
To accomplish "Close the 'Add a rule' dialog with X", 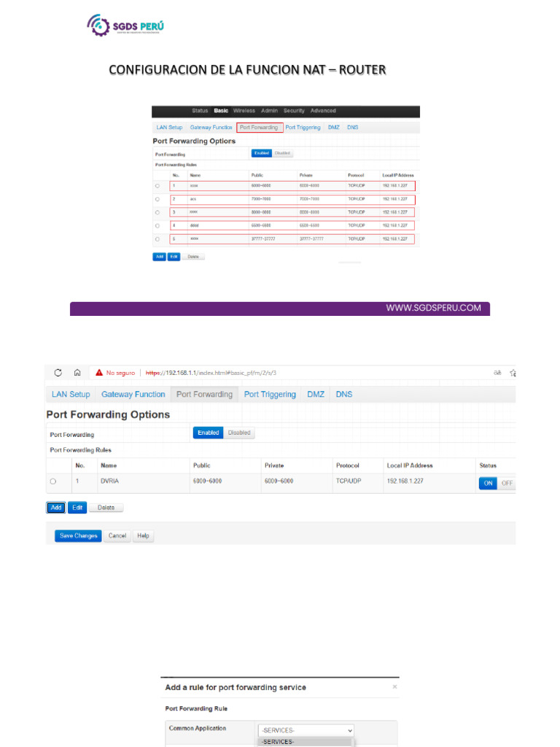I will 394,686.
